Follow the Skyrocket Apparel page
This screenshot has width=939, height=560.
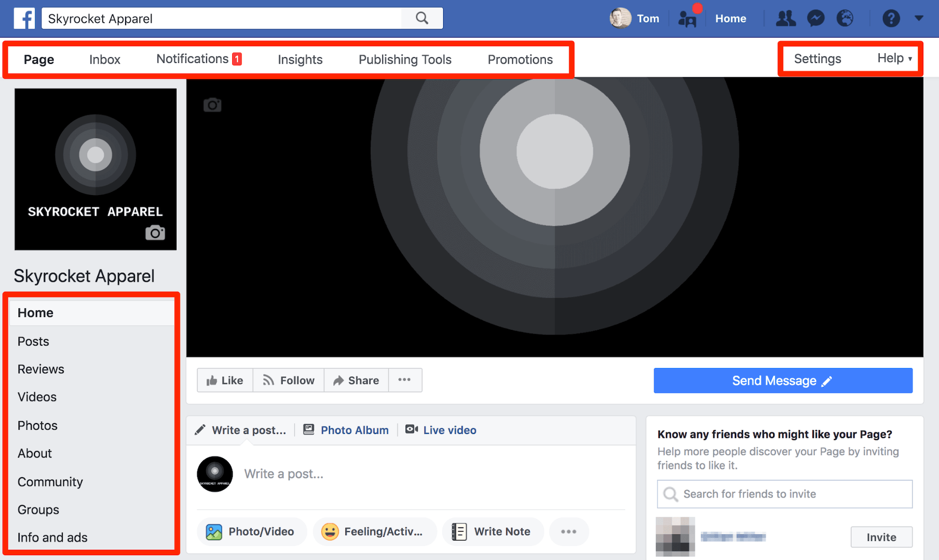[x=288, y=380]
